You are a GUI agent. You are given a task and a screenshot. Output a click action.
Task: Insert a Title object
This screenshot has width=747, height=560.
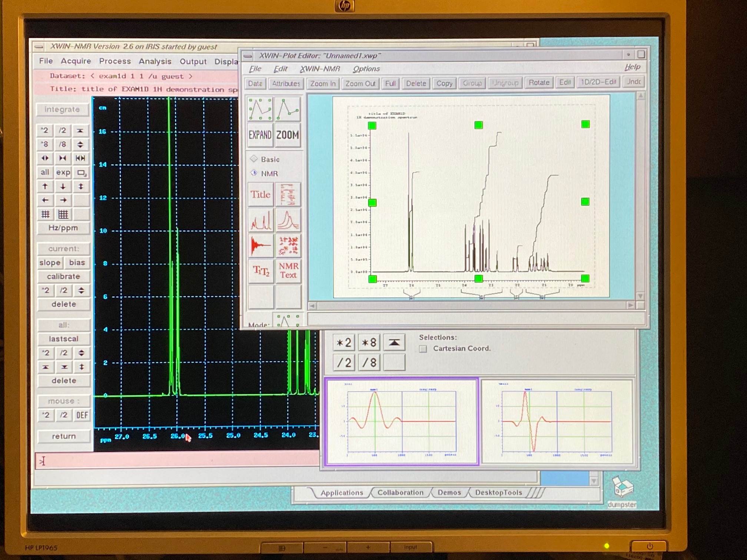pyautogui.click(x=260, y=194)
